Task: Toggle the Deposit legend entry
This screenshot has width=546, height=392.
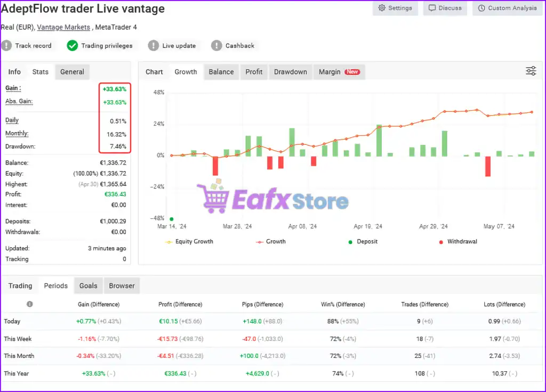Action: pyautogui.click(x=363, y=241)
